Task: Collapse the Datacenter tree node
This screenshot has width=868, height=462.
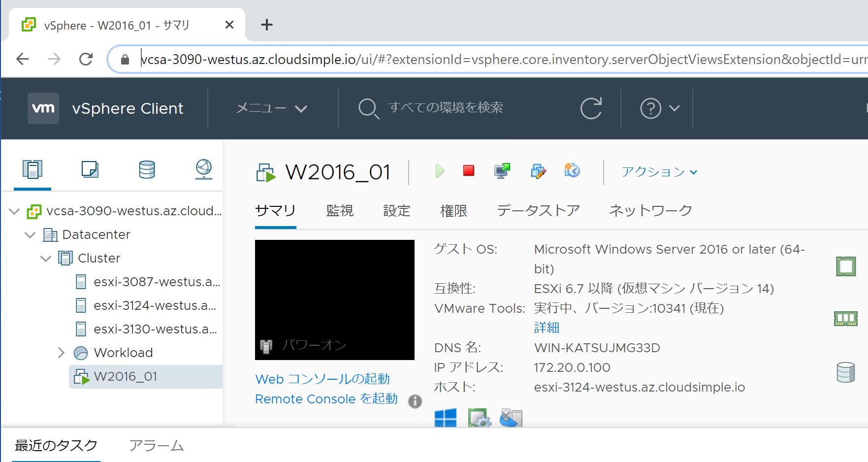Action: pyautogui.click(x=30, y=234)
